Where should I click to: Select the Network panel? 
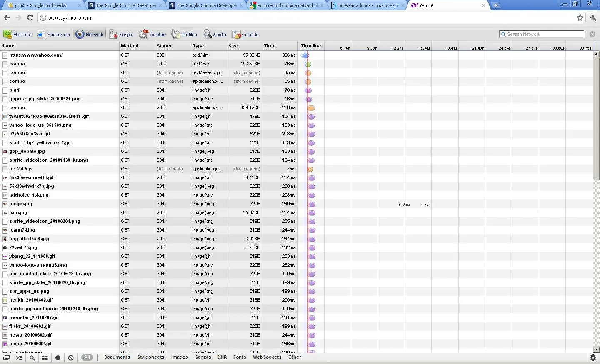[x=90, y=35]
